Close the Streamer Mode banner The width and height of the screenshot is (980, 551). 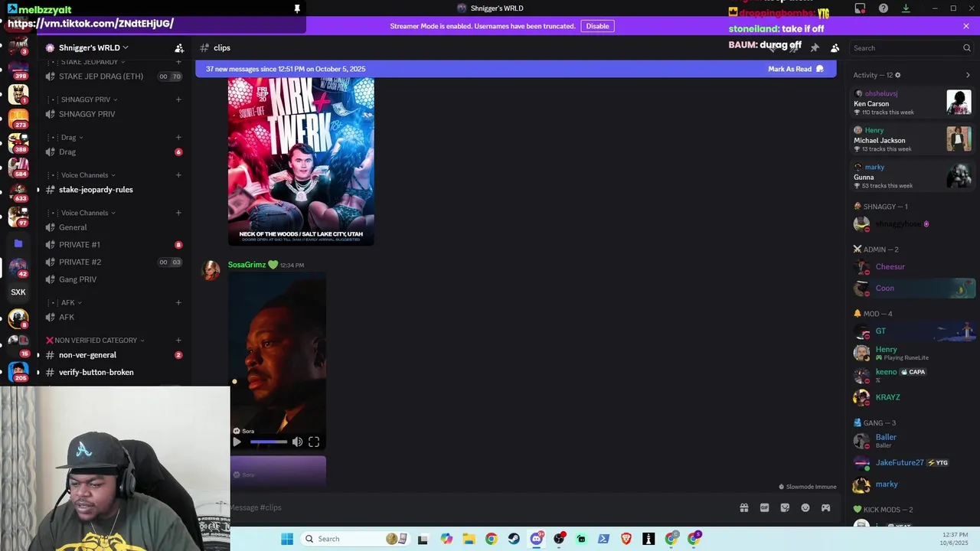click(966, 26)
